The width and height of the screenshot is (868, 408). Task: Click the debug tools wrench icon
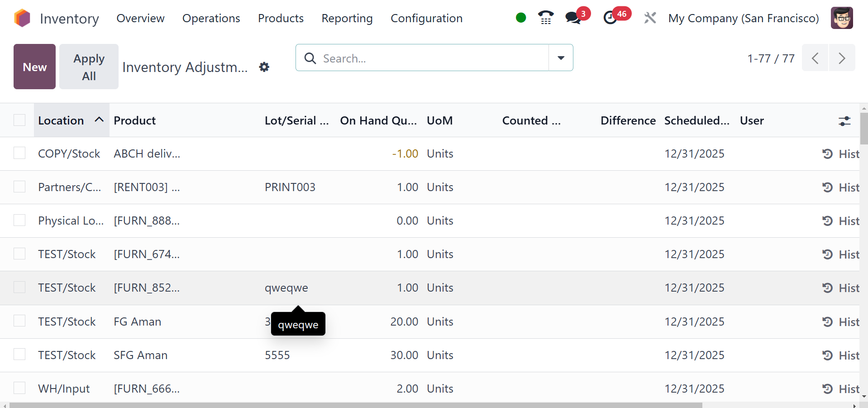tap(650, 18)
